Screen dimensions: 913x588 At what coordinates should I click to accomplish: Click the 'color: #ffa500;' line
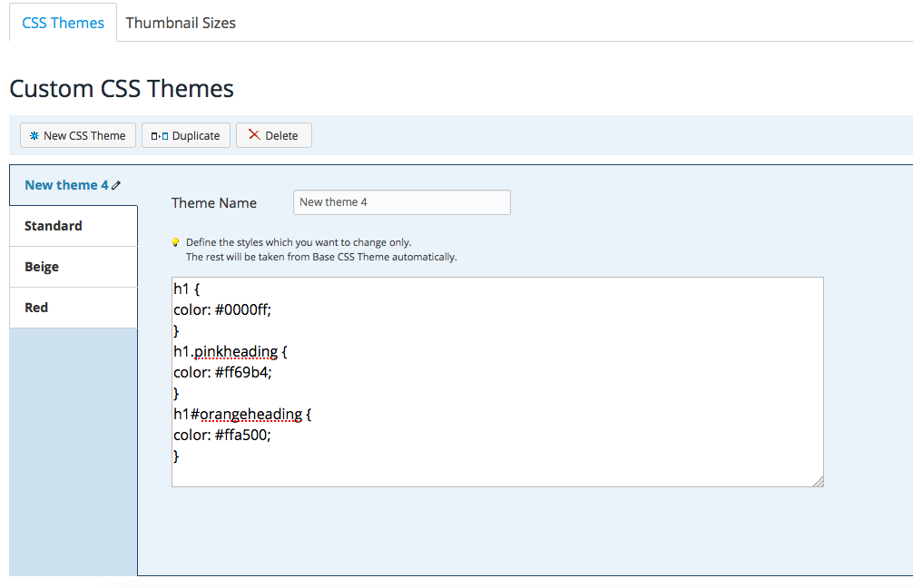pos(222,435)
